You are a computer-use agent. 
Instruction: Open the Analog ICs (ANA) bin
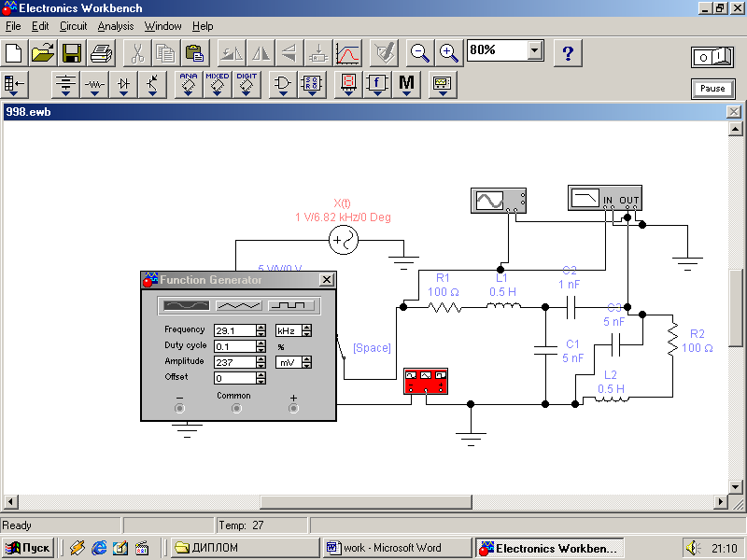pos(189,85)
